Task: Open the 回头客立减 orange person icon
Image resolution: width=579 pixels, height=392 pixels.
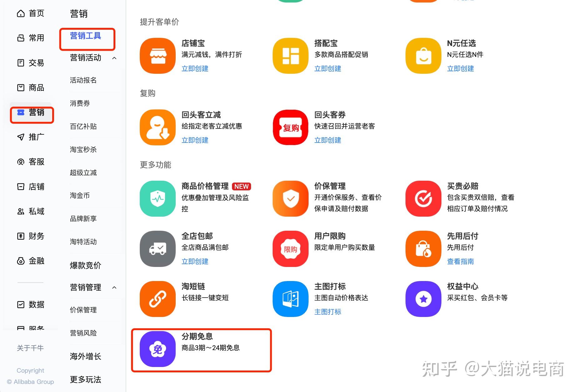Action: coord(158,127)
